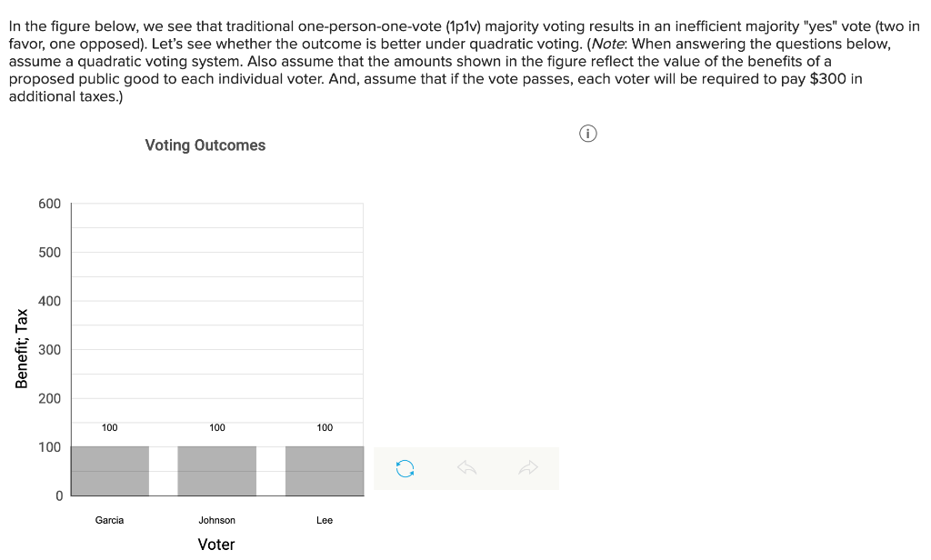The width and height of the screenshot is (931, 560).
Task: Select Johnson's gray voting bar
Action: (216, 470)
